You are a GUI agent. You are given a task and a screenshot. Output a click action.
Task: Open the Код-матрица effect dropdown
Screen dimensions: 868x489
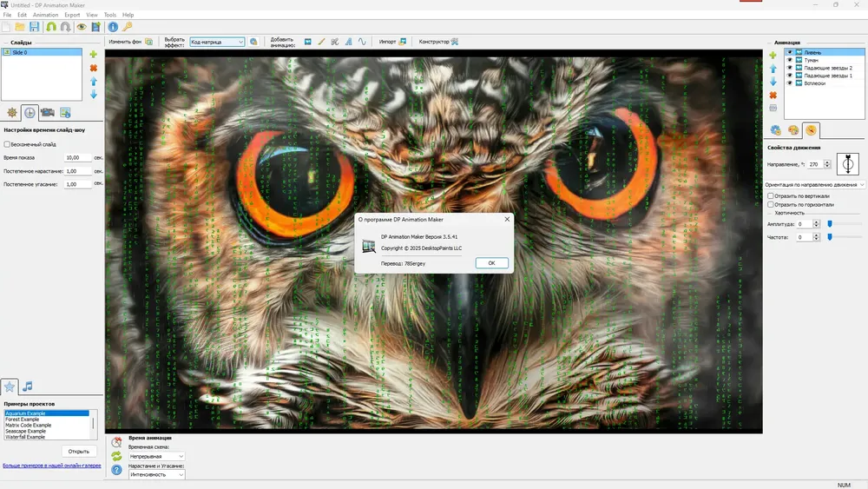(x=217, y=42)
